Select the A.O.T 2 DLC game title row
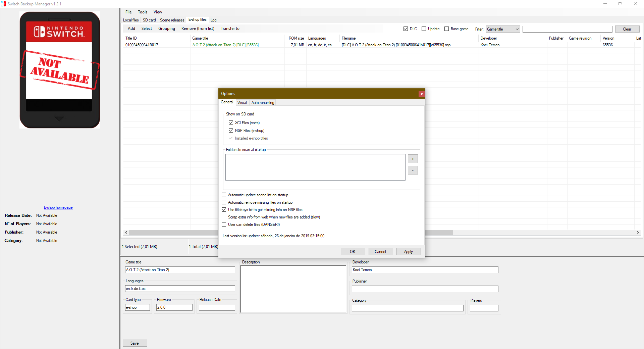The image size is (644, 349). (225, 45)
